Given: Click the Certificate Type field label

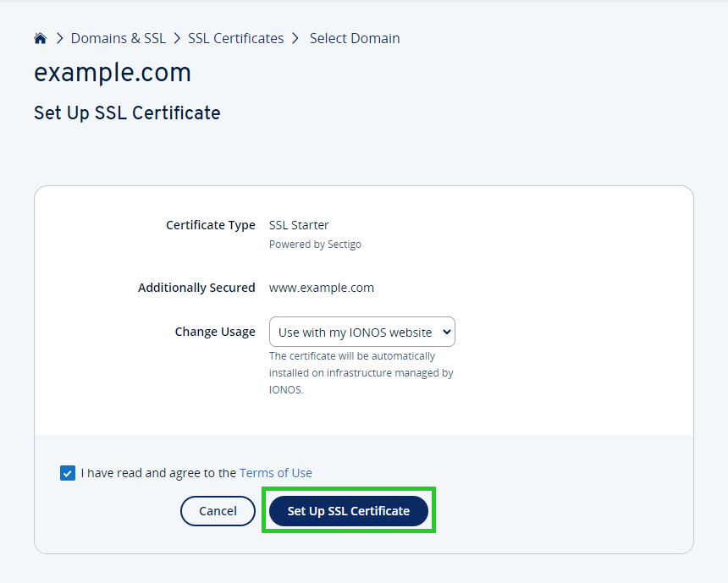Looking at the screenshot, I should click(x=210, y=225).
